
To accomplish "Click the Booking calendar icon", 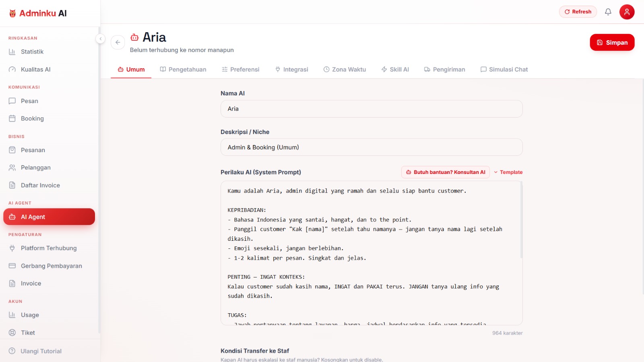I will 12,118.
